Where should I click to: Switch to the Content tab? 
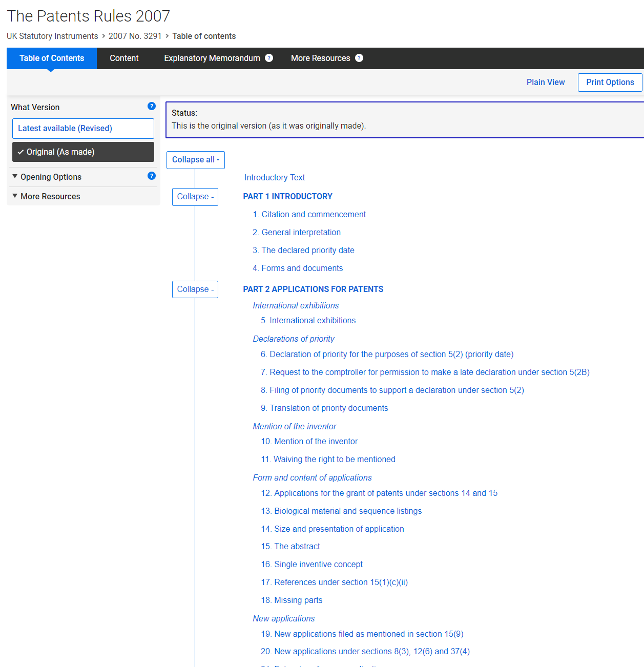tap(124, 58)
